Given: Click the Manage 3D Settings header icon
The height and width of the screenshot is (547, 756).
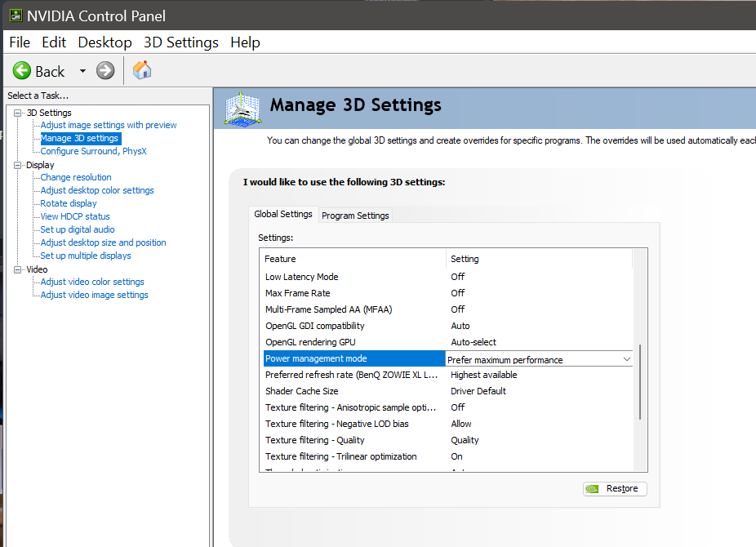Looking at the screenshot, I should [243, 109].
